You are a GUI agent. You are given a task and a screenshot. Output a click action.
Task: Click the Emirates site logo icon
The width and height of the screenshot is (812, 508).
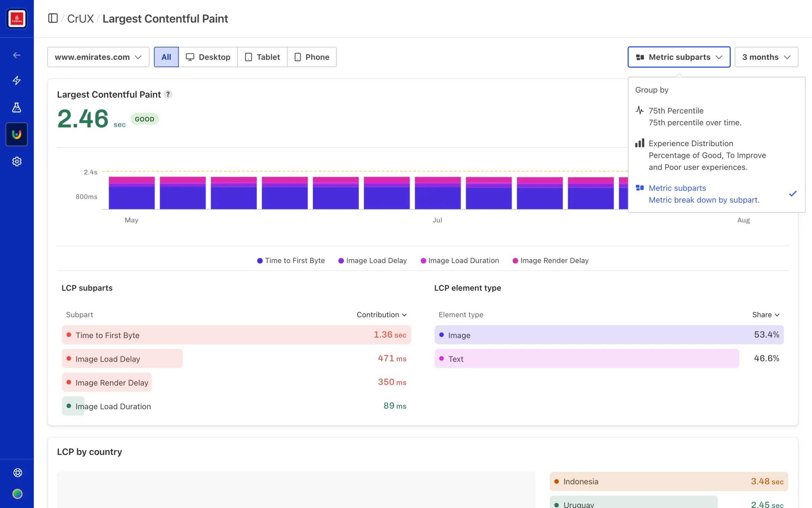17,19
